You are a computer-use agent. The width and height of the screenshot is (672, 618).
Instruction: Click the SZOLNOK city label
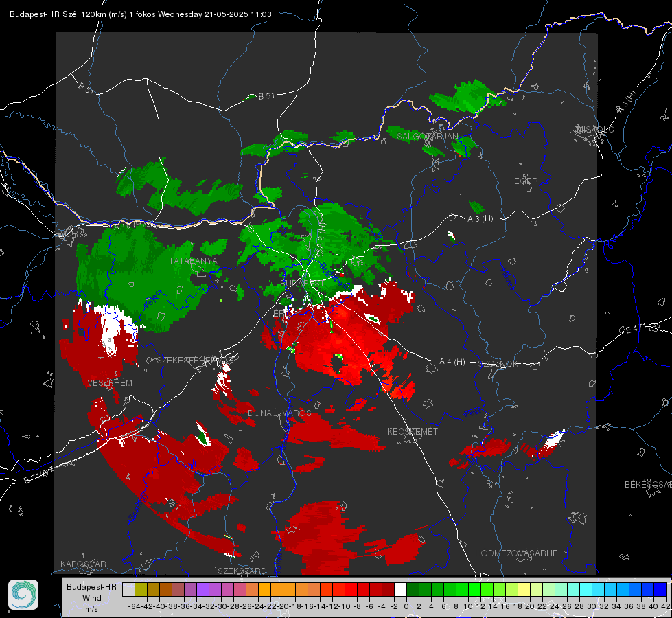tap(499, 364)
